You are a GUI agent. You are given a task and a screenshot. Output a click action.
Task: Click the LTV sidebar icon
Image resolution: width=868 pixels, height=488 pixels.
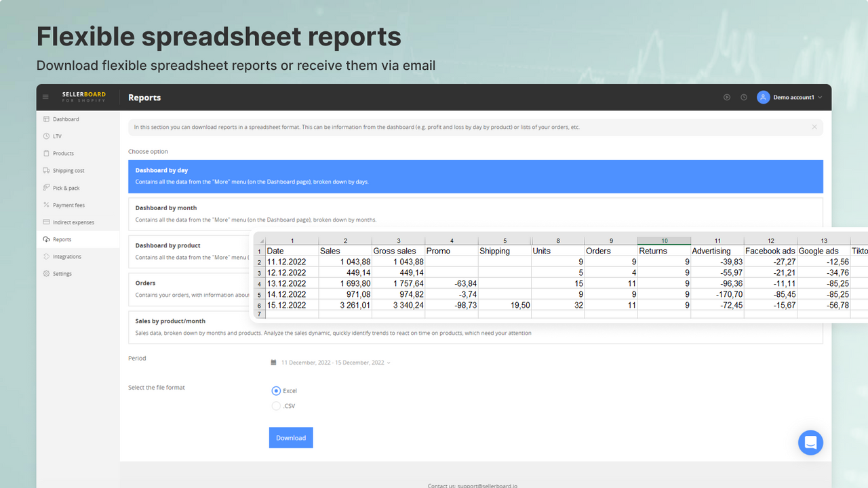(46, 136)
